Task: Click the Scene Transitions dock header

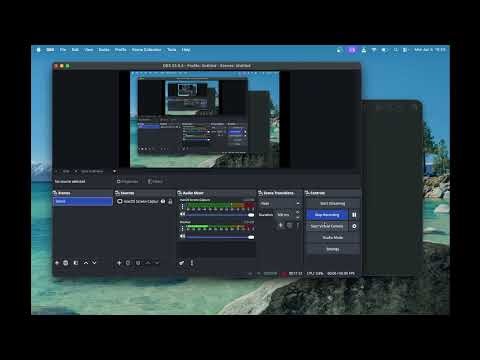Action: pyautogui.click(x=279, y=193)
